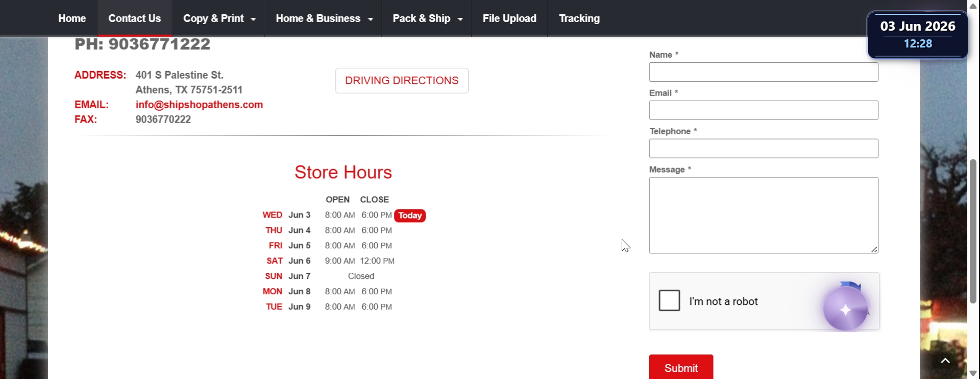Click the Driving Directions button
The width and height of the screenshot is (980, 379).
tap(402, 81)
